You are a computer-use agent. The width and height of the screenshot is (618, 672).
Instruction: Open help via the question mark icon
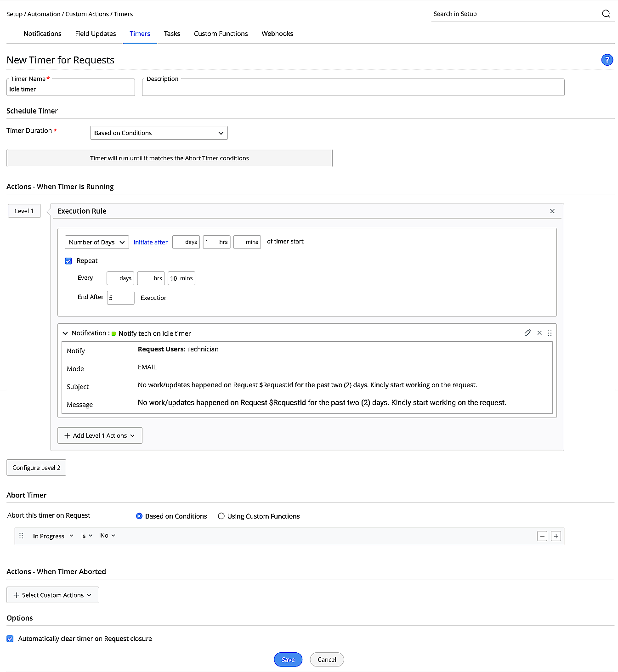tap(607, 60)
